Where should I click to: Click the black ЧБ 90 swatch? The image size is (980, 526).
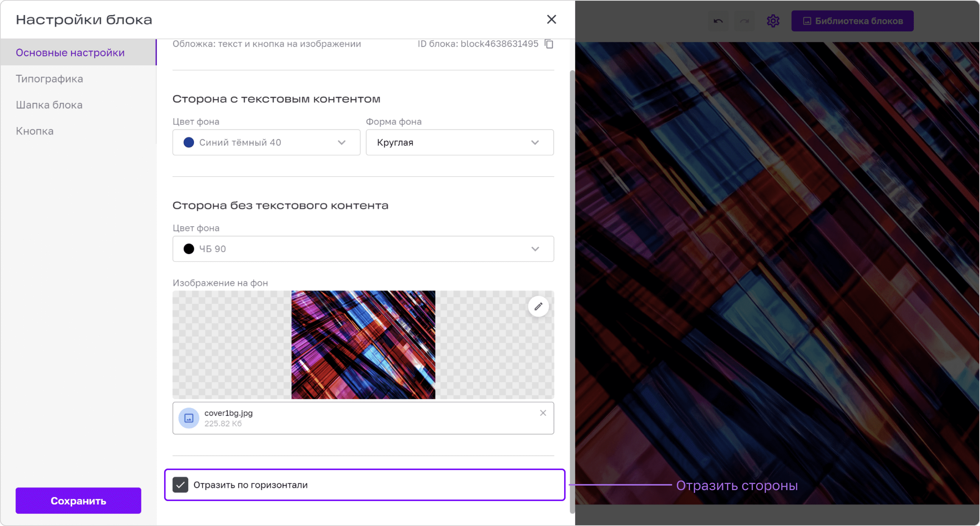189,249
